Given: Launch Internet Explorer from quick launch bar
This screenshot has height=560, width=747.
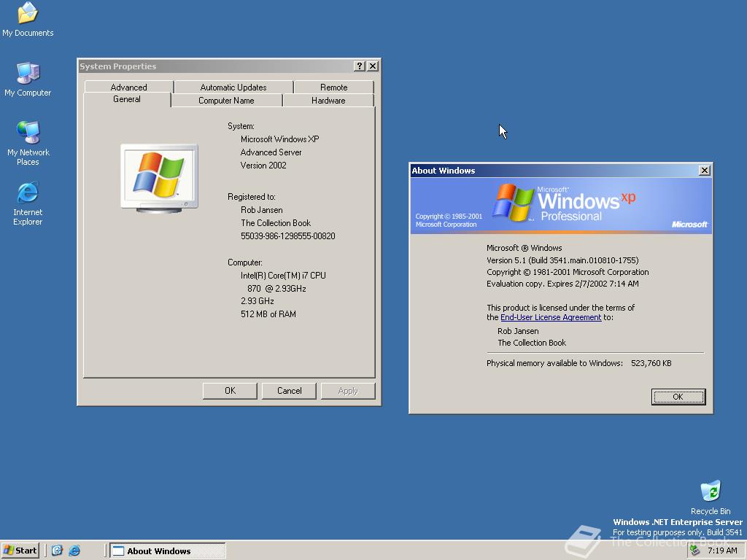Looking at the screenshot, I should pyautogui.click(x=74, y=551).
